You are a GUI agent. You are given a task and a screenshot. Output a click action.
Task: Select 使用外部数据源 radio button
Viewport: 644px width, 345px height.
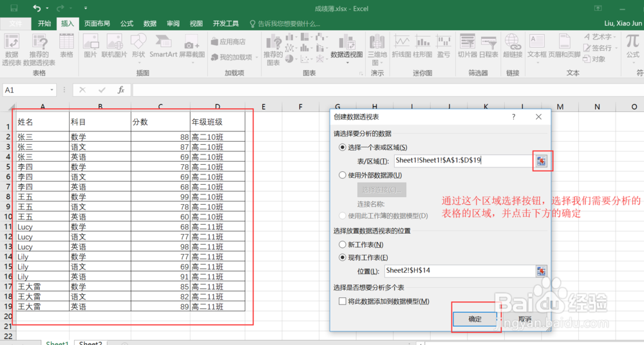click(342, 175)
